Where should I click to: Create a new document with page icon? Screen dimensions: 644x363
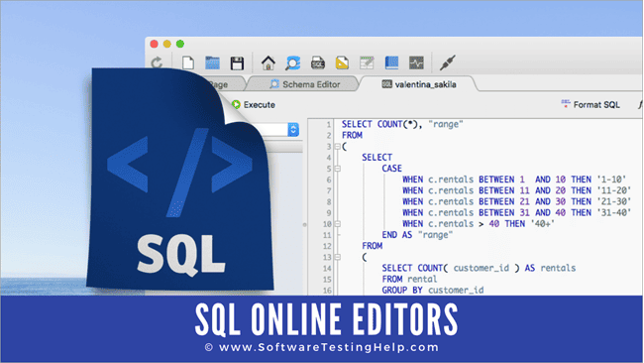click(188, 62)
